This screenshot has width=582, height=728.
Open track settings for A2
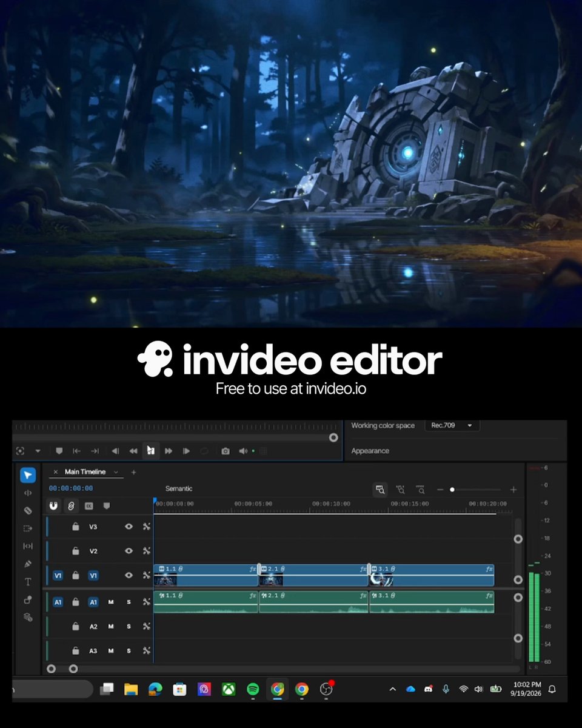(x=147, y=626)
